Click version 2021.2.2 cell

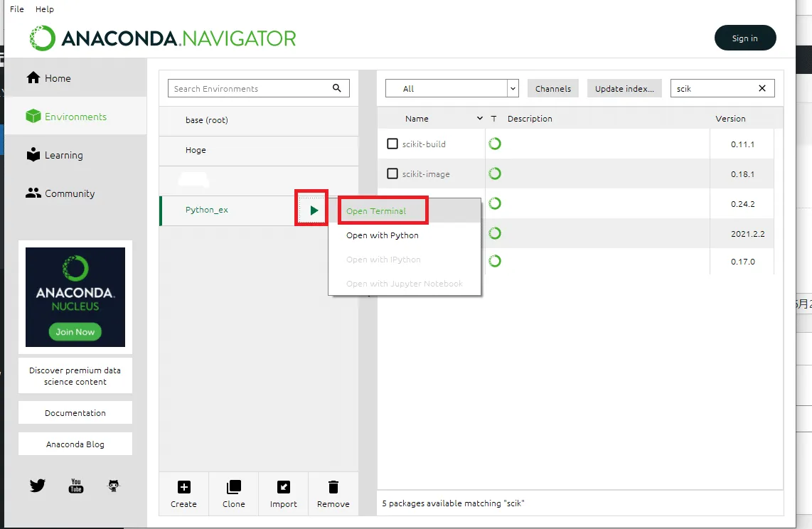point(742,234)
